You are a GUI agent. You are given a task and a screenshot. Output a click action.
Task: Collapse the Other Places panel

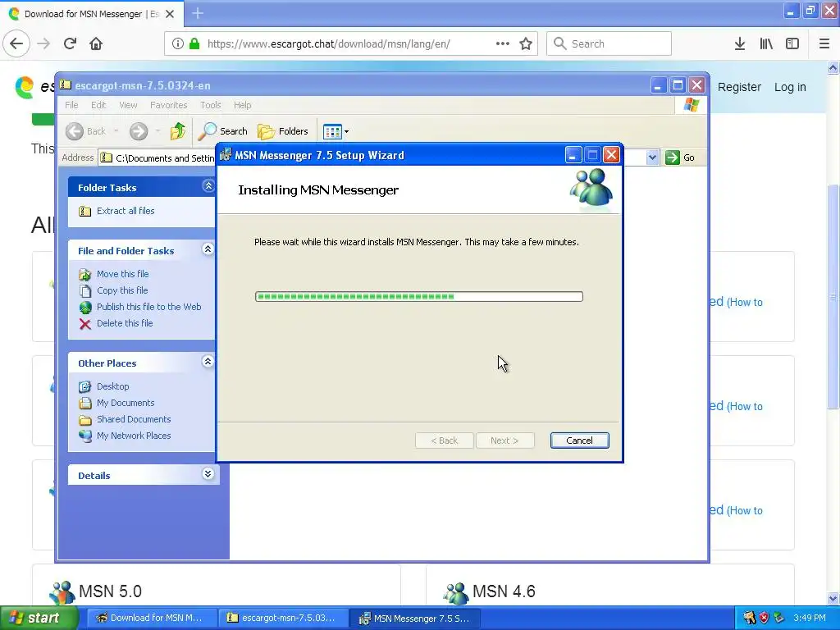tap(208, 362)
